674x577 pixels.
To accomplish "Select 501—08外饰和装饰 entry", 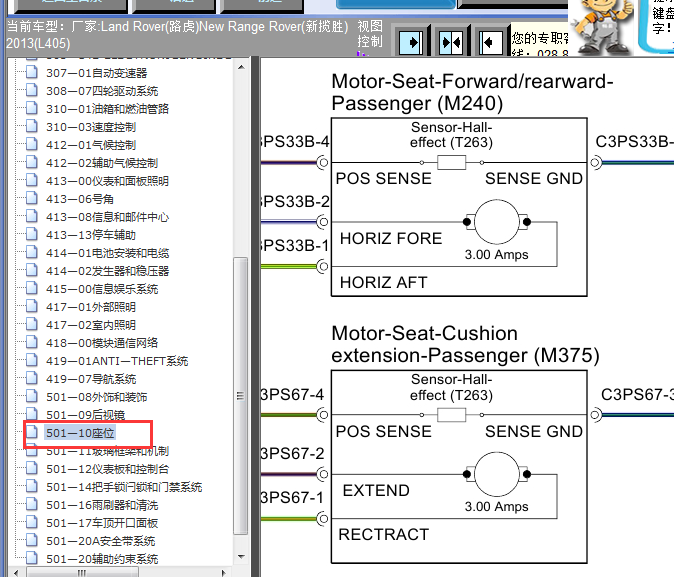I will point(96,397).
